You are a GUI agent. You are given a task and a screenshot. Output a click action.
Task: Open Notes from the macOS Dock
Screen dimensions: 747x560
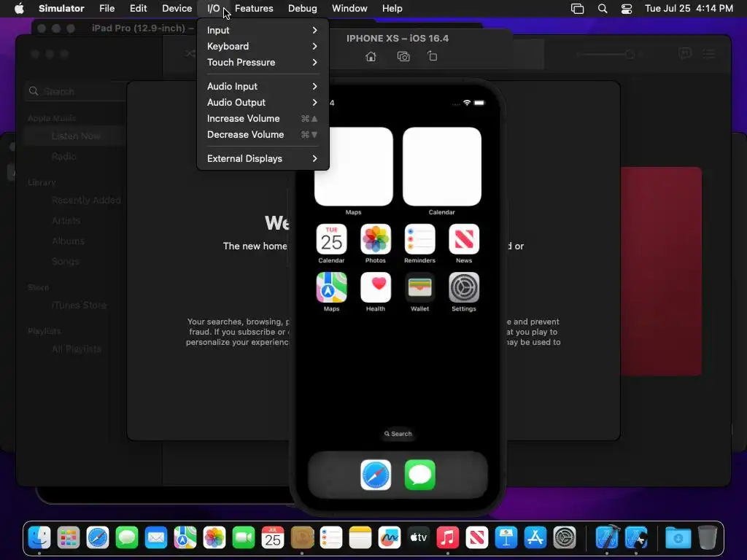pyautogui.click(x=360, y=538)
